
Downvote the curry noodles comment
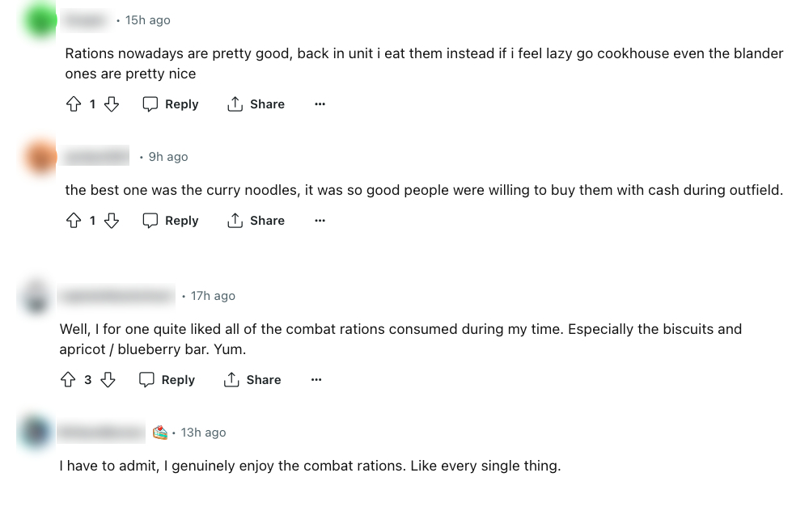112,221
